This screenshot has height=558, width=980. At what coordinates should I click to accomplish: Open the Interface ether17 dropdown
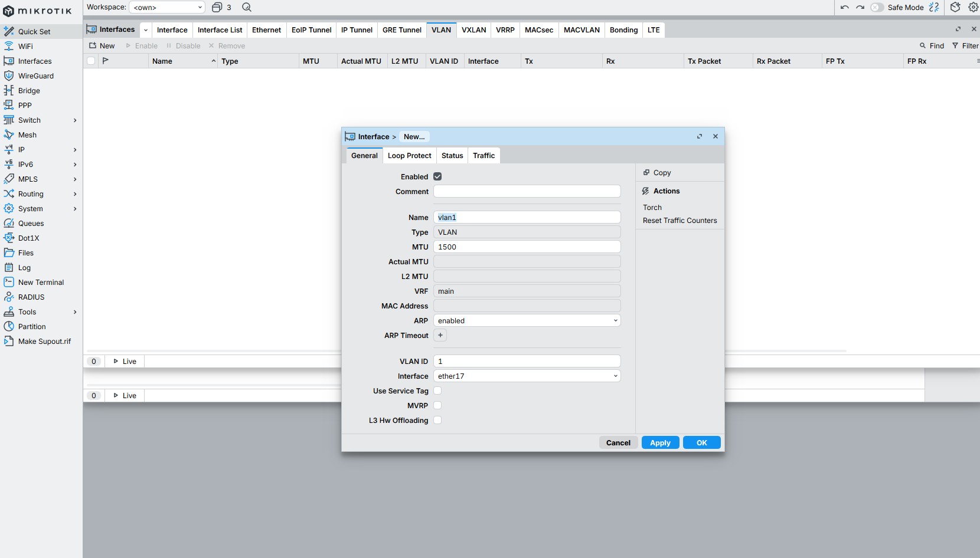pos(527,376)
